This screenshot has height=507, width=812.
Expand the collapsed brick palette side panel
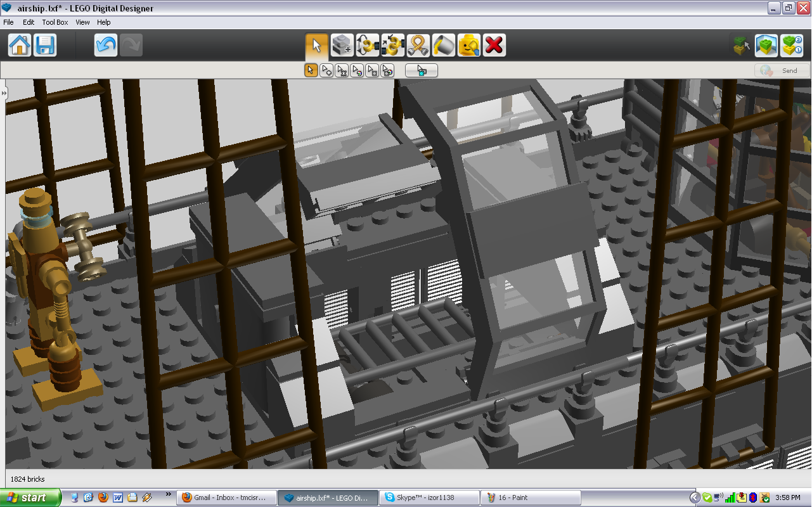[x=4, y=93]
